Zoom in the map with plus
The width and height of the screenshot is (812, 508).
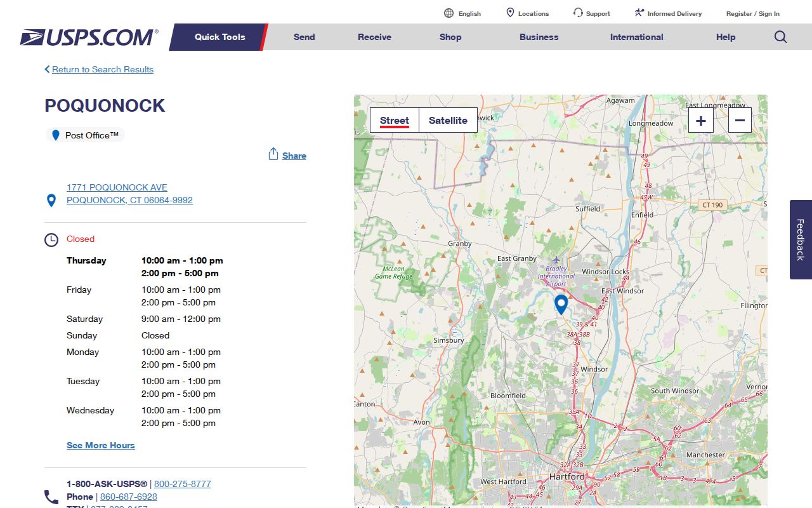coord(701,120)
